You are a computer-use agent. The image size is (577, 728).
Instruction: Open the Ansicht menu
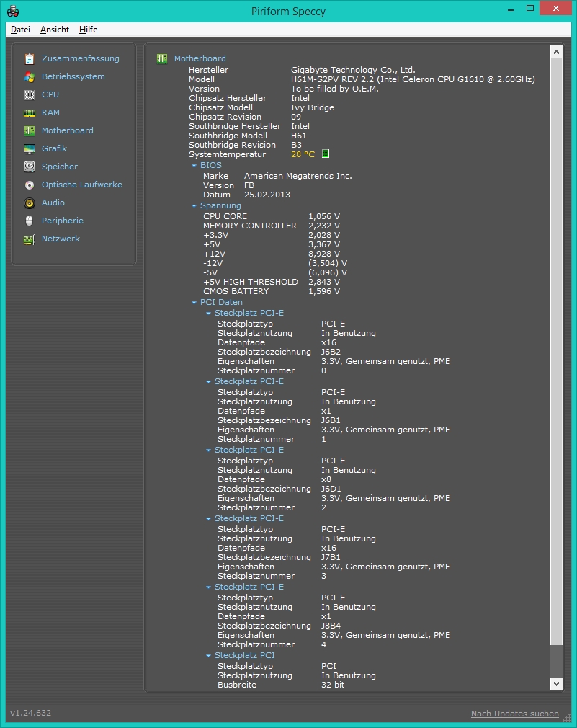pos(55,30)
